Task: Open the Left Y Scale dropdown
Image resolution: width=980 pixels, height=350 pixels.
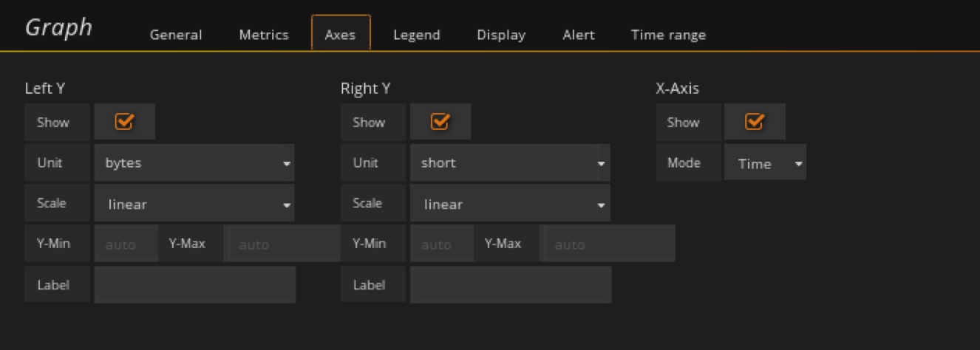Action: (194, 204)
